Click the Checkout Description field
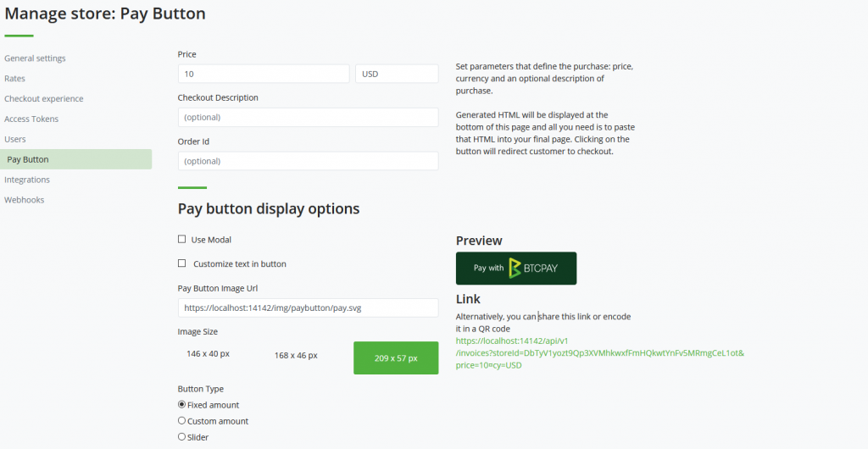Image resolution: width=868 pixels, height=449 pixels. coord(309,117)
